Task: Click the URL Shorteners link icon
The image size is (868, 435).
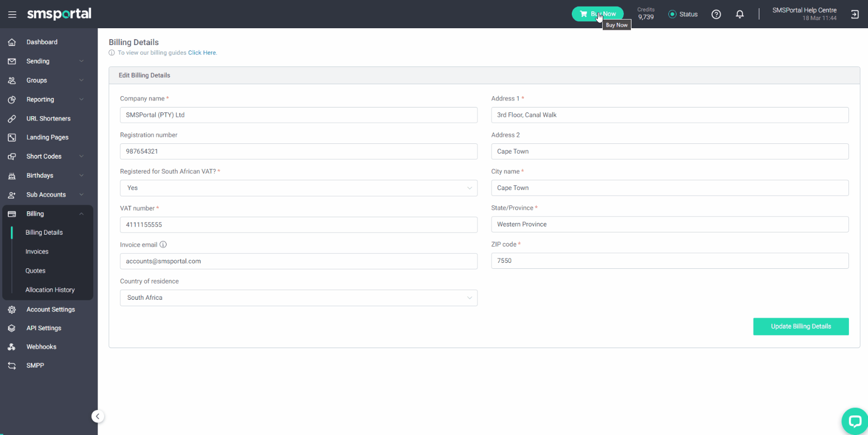Action: pos(12,118)
